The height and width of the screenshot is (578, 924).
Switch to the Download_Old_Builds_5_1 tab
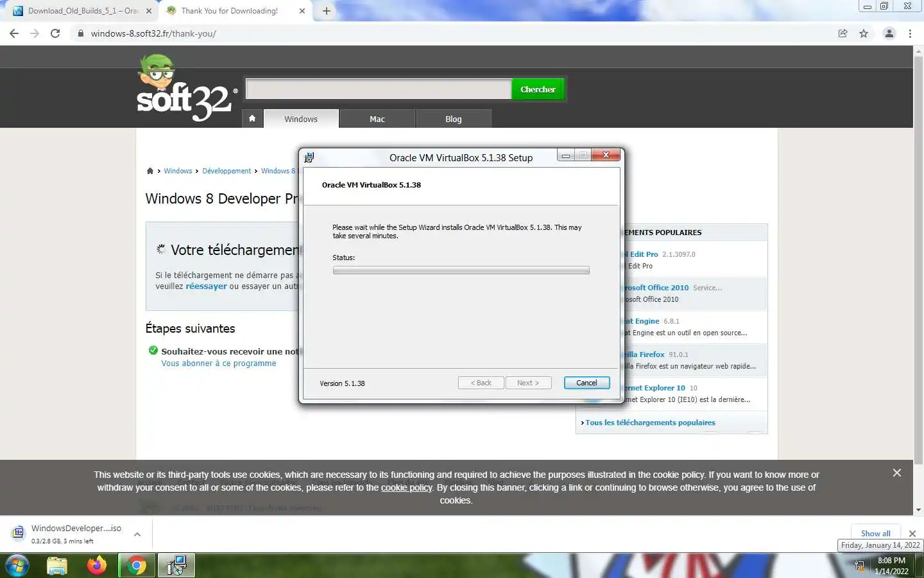pyautogui.click(x=82, y=11)
